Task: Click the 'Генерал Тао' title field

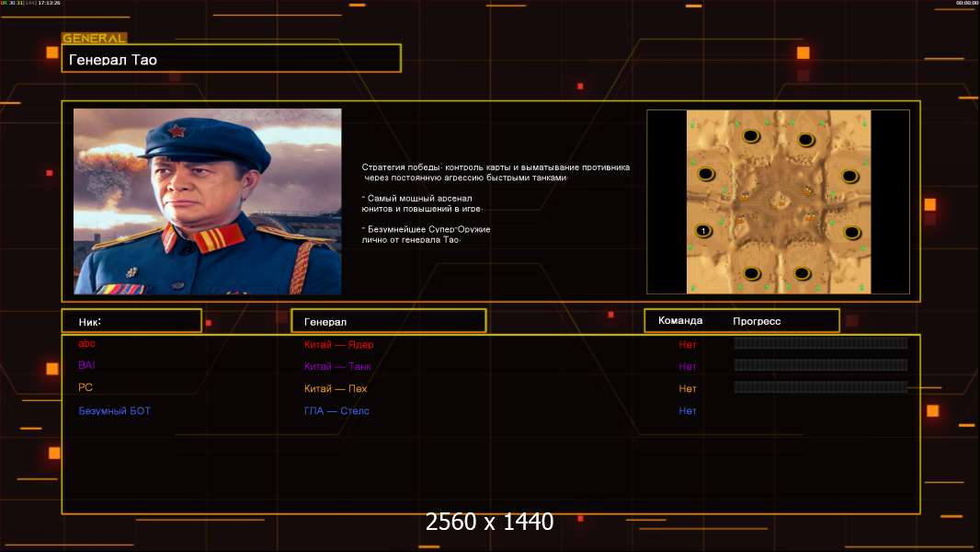Action: pos(231,59)
